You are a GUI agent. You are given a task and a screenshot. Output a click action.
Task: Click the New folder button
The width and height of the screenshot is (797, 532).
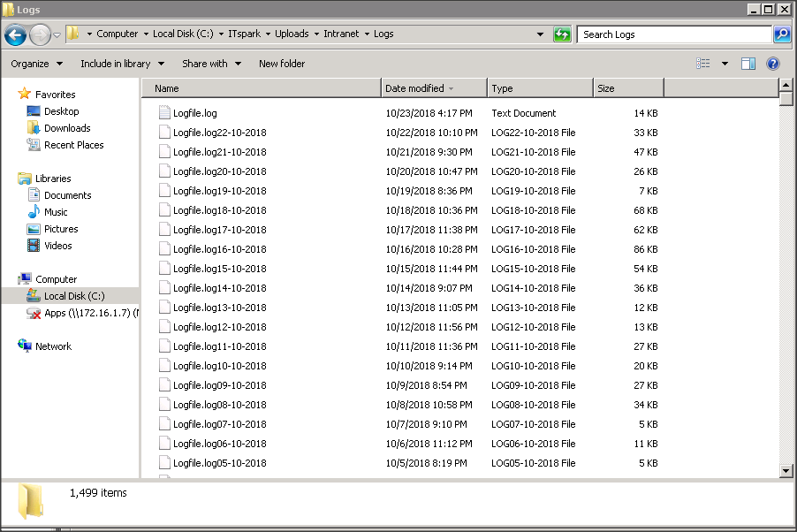click(x=282, y=64)
